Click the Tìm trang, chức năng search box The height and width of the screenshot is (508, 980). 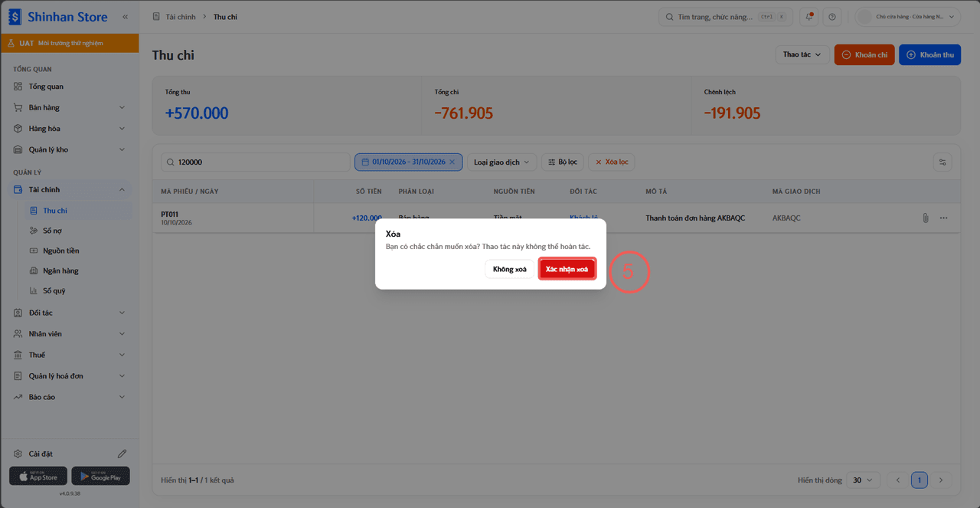[x=727, y=17]
